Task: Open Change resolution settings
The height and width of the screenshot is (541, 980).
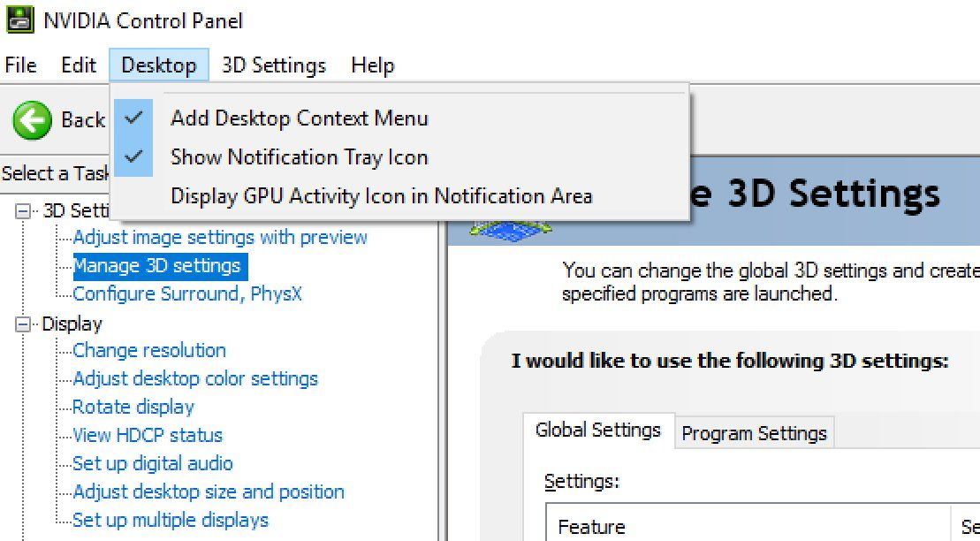Action: click(149, 350)
